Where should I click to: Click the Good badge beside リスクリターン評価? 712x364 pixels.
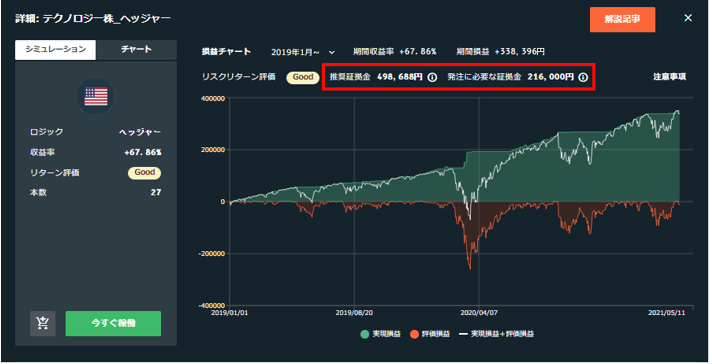click(302, 77)
